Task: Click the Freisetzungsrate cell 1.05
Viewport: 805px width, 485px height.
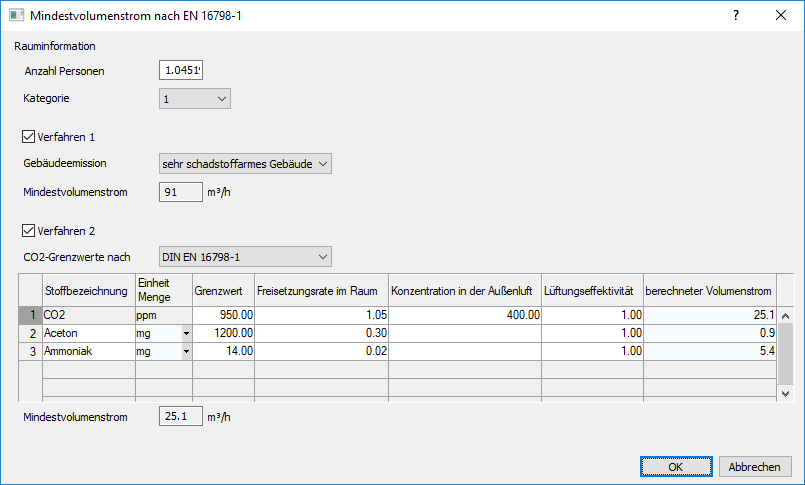Action: (x=321, y=316)
